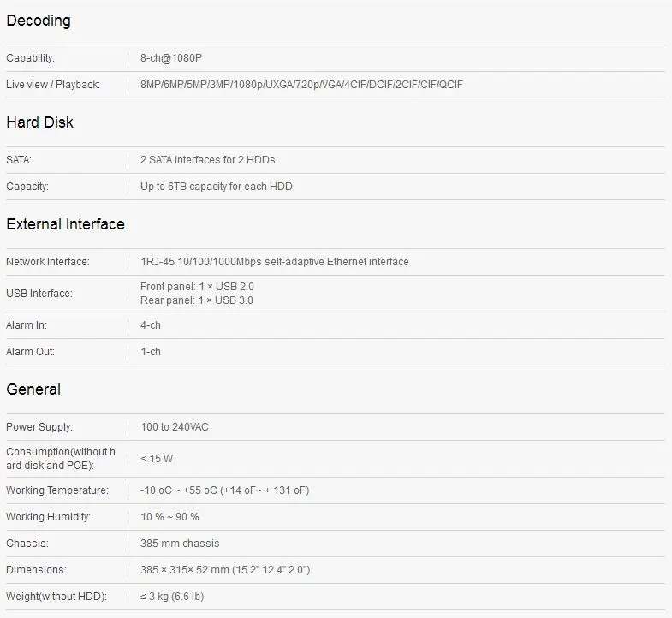The height and width of the screenshot is (618, 672).
Task: Click the 8-ch@1080P capability value
Action: tap(171, 58)
